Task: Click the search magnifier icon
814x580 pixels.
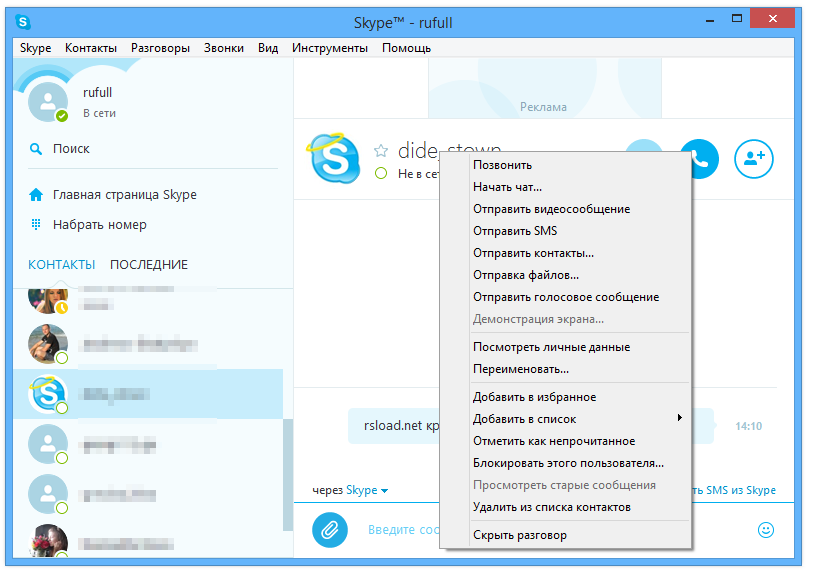Action: pyautogui.click(x=36, y=150)
